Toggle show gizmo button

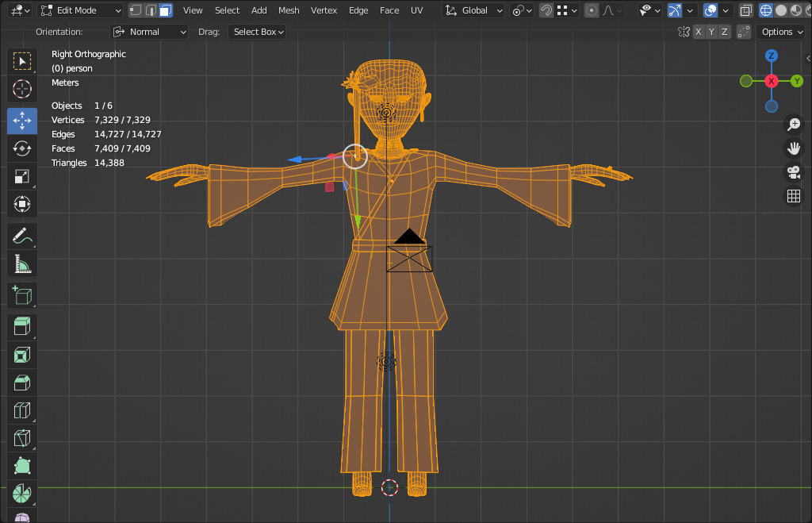pyautogui.click(x=675, y=10)
